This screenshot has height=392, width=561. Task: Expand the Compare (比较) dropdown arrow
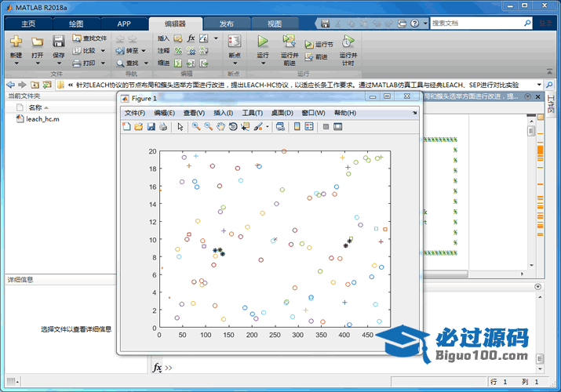pos(103,51)
